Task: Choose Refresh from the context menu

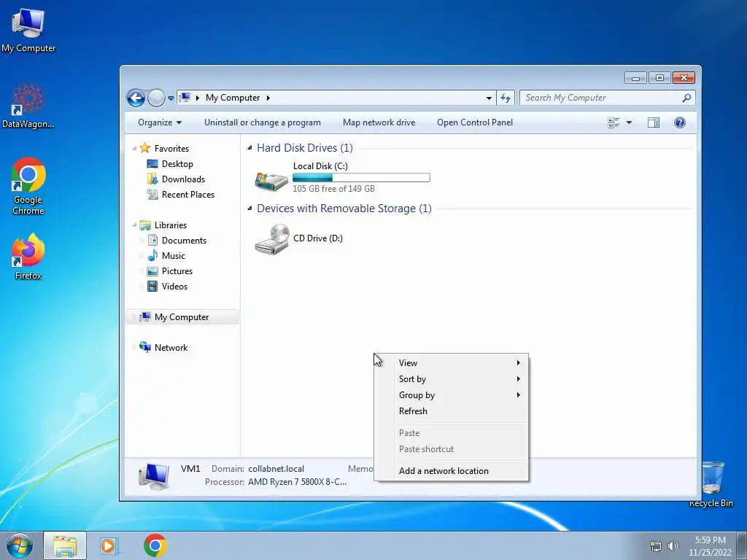Action: (x=451, y=411)
